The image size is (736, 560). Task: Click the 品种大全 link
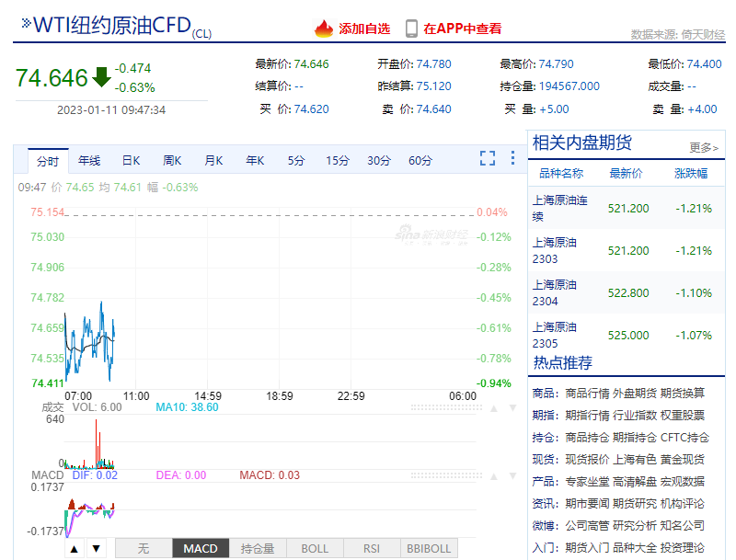click(635, 548)
